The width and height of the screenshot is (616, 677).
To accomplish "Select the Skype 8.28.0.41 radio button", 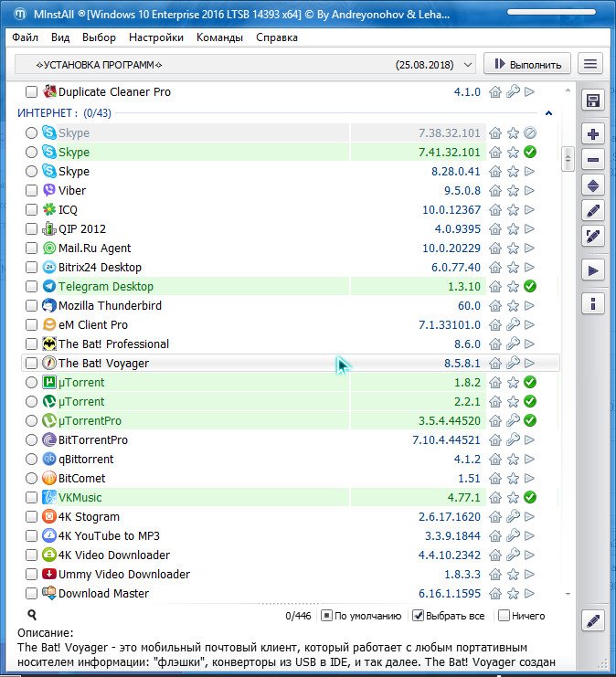I will point(31,172).
